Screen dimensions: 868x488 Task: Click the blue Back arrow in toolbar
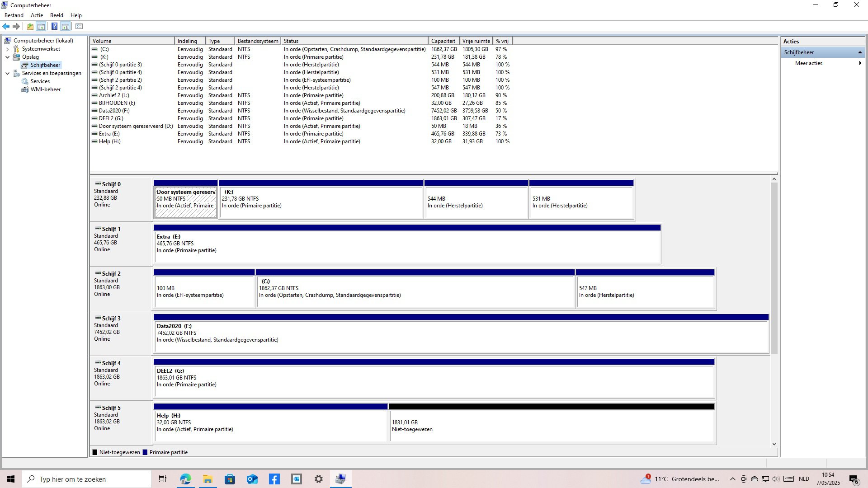pos(6,27)
